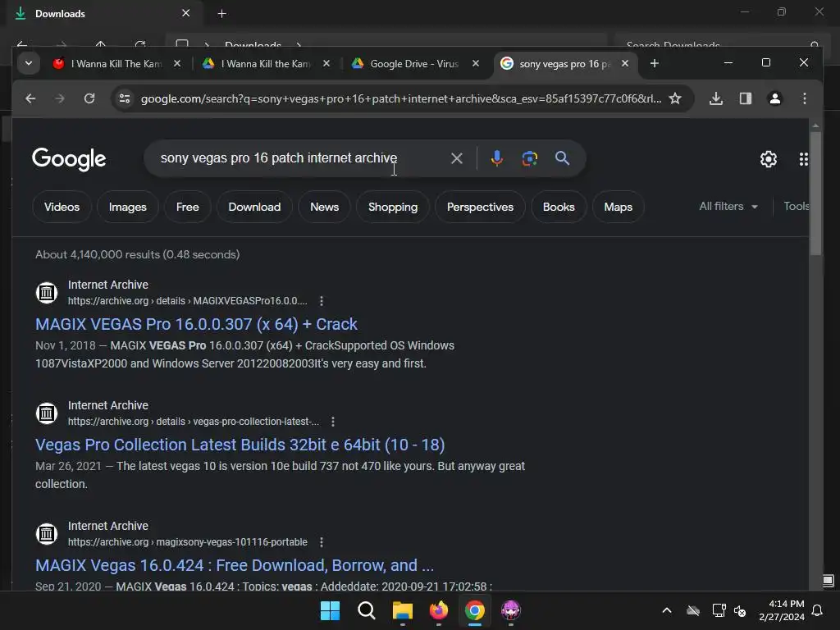Switch to first 'I Wanna Kill The Kam' tab
The image size is (840, 630).
(x=116, y=64)
